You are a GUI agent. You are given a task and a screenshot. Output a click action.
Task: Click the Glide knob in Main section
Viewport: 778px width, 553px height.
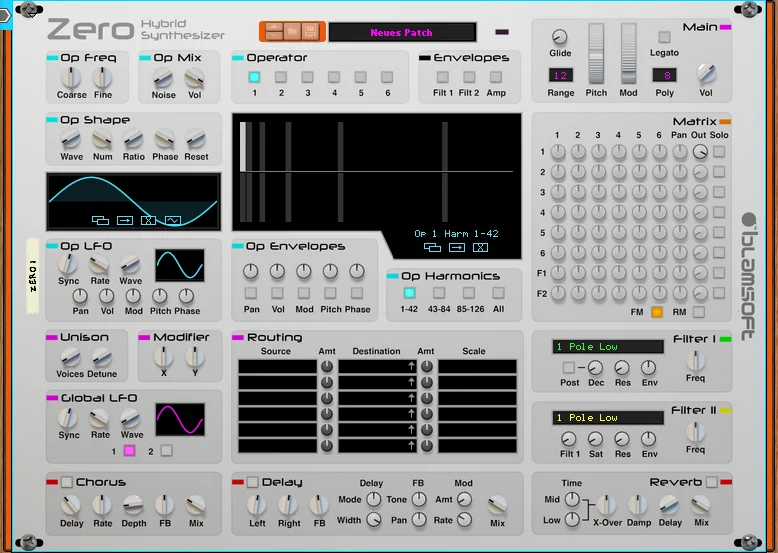pos(559,37)
